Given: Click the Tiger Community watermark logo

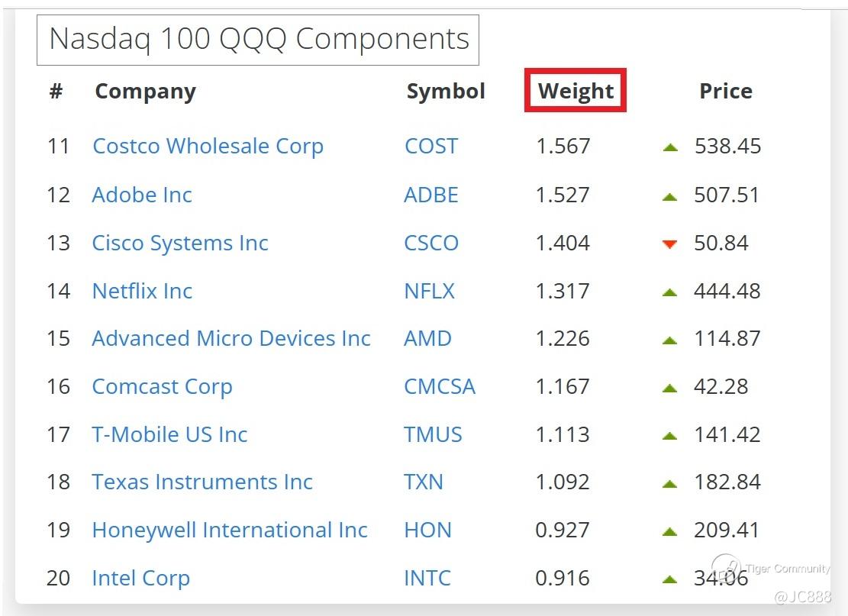Looking at the screenshot, I should pos(726,568).
